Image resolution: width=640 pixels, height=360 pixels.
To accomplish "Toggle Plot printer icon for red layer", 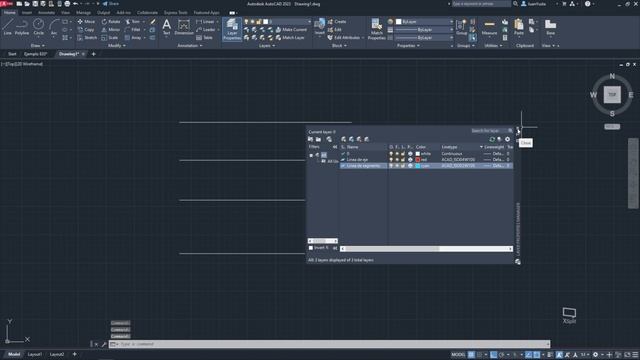I will pyautogui.click(x=410, y=160).
